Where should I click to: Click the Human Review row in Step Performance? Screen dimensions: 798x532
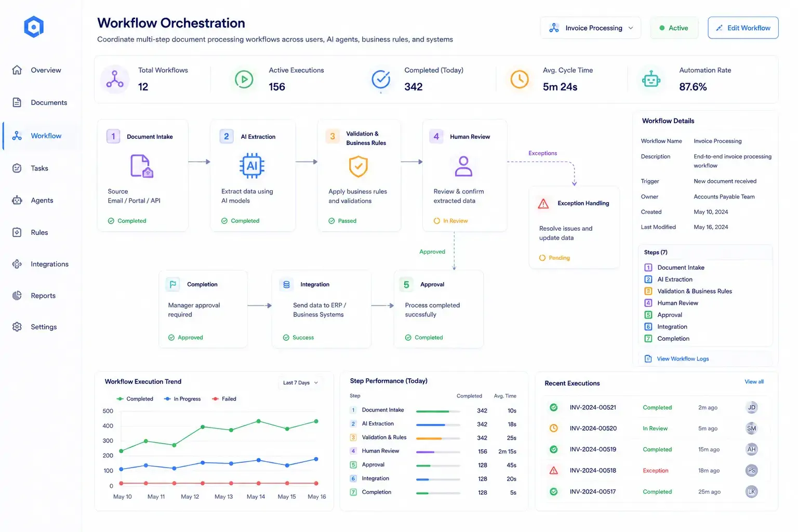coord(433,451)
